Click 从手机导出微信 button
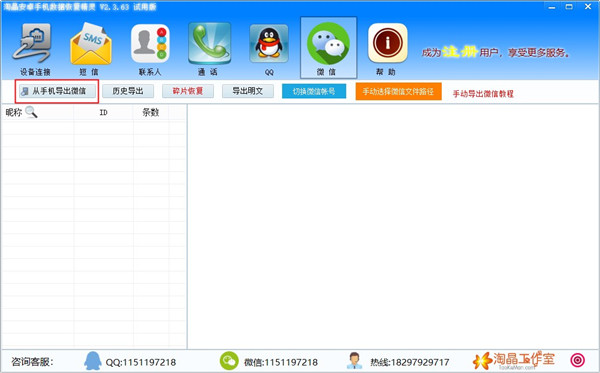Screen dimensions: 600x373 (57, 91)
